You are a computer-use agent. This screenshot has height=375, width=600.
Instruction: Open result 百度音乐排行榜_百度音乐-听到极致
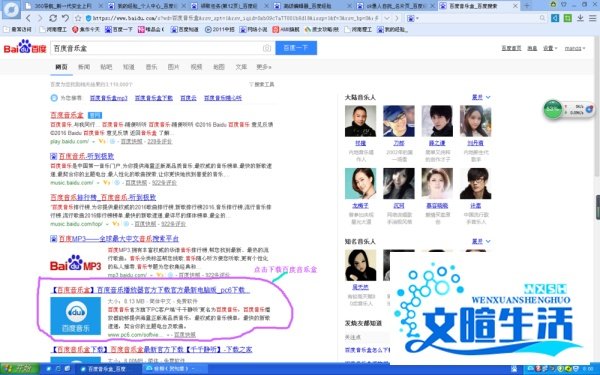(x=103, y=197)
